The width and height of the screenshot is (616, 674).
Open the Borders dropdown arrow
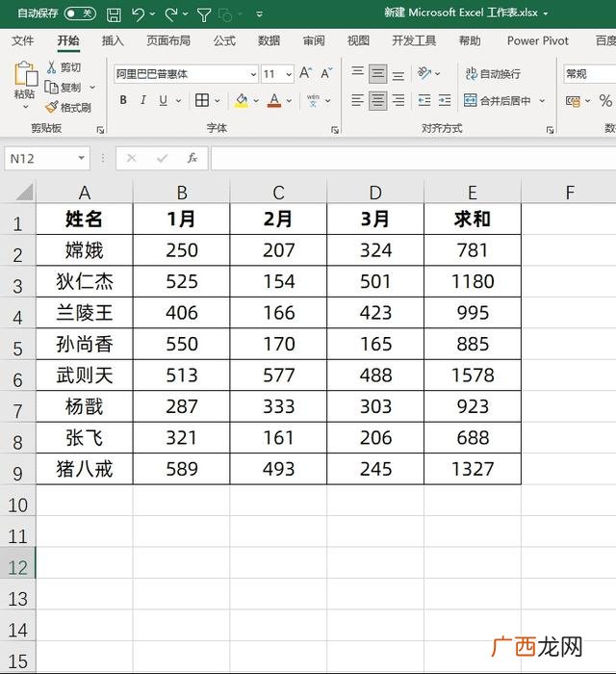point(218,101)
